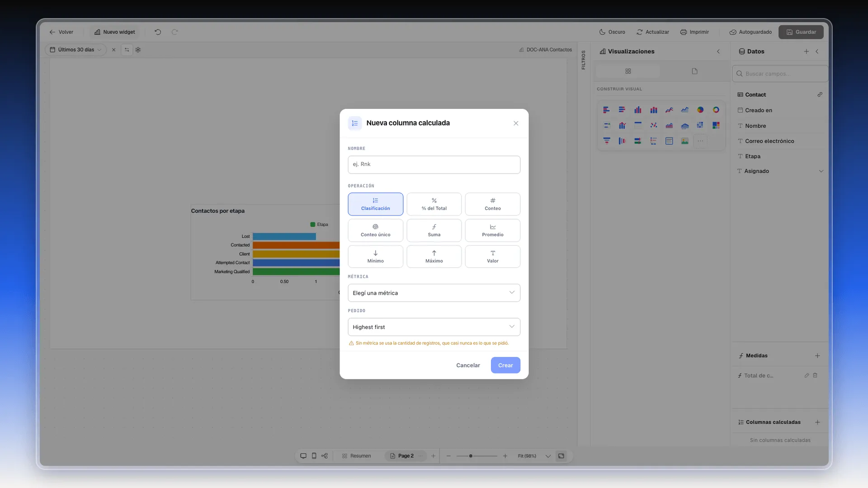This screenshot has height=488, width=868.
Task: Edit the Total de c... measure
Action: (807, 375)
